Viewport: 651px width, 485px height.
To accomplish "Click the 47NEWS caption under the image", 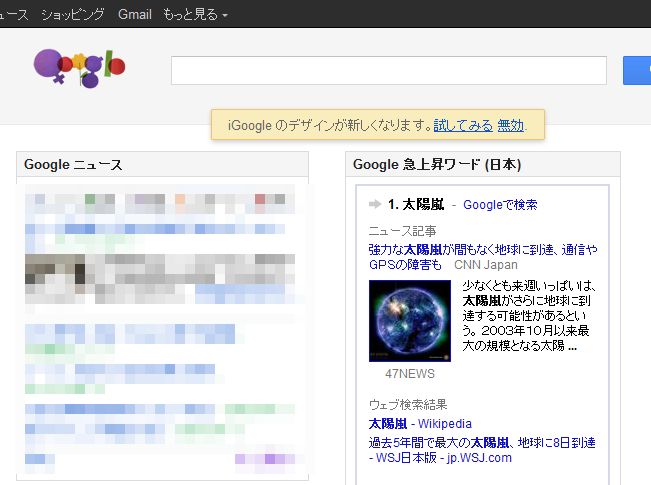I will click(x=410, y=374).
